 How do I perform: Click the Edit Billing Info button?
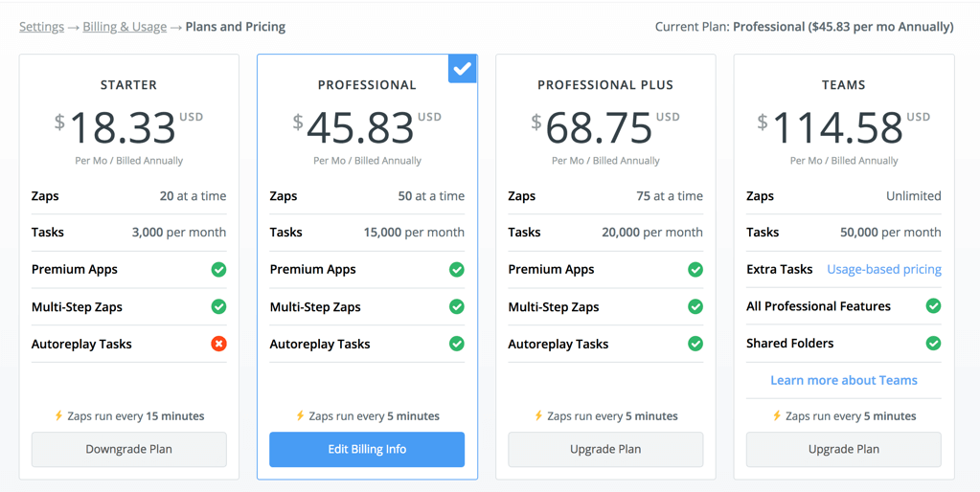click(367, 450)
